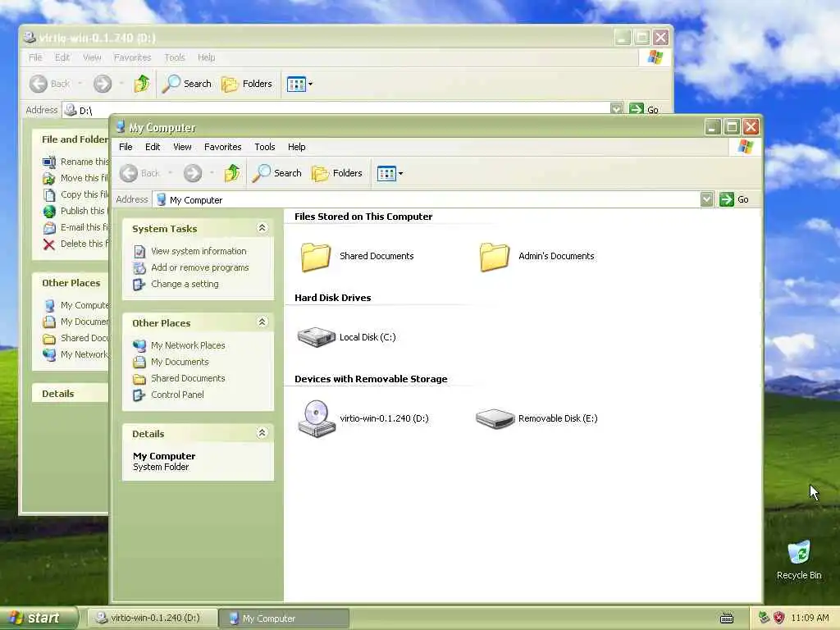Select Local Disk (C:) drive icon
Screen dimensions: 840x630
(x=316, y=337)
